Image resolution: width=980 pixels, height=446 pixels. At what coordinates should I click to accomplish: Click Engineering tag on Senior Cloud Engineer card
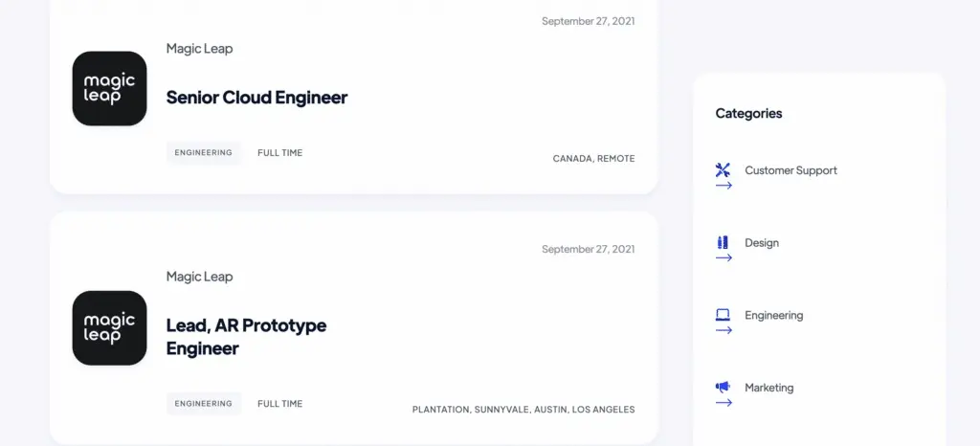204,152
